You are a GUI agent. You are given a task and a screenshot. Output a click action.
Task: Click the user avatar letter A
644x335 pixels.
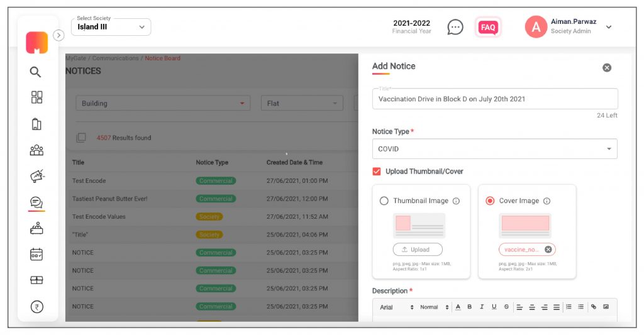[536, 27]
